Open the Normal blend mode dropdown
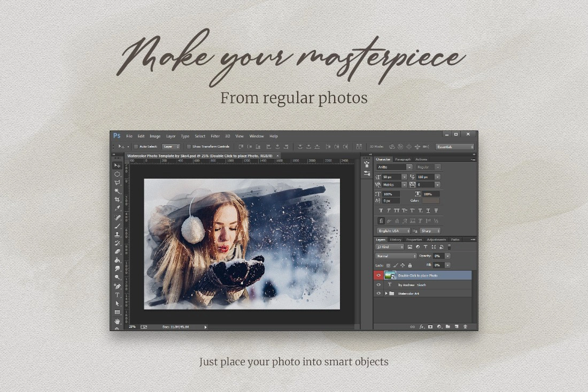Viewport: 588px width, 392px height. (x=396, y=256)
